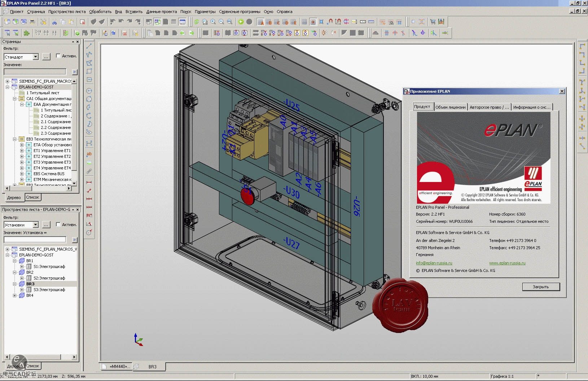Click the zoom out magnifier icon

(x=221, y=22)
